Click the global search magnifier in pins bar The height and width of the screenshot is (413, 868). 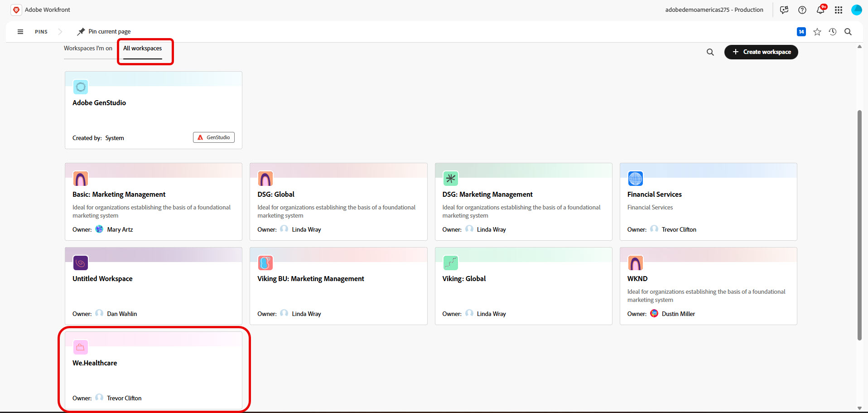848,32
